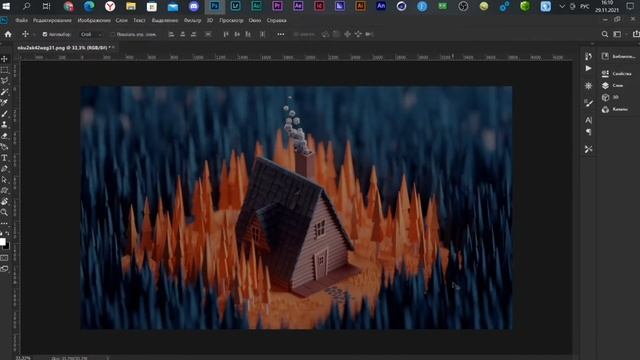Open the Слои menu

tap(121, 20)
